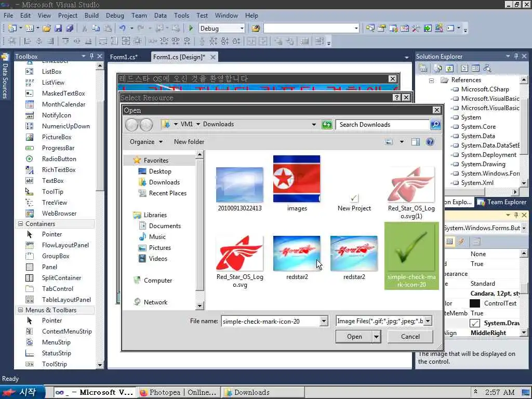Select simple-check-mark-icon-20 thumbnail
The width and height of the screenshot is (532, 399).
pos(411,256)
